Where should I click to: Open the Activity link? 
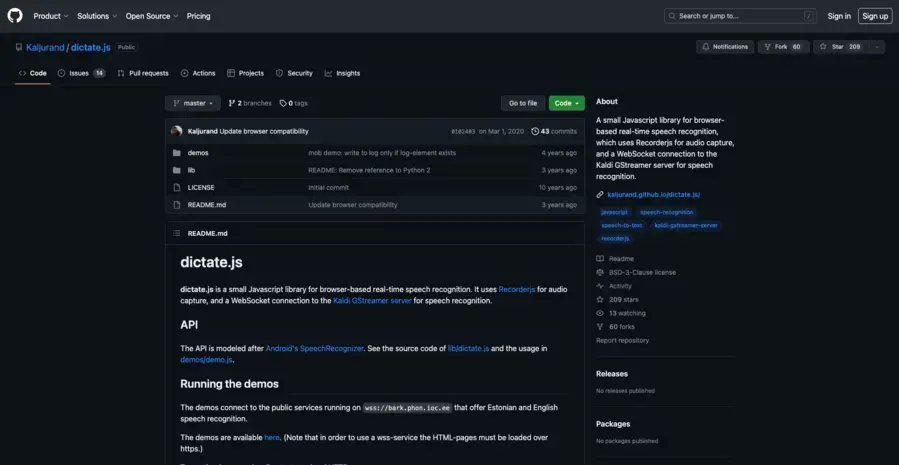(x=614, y=286)
